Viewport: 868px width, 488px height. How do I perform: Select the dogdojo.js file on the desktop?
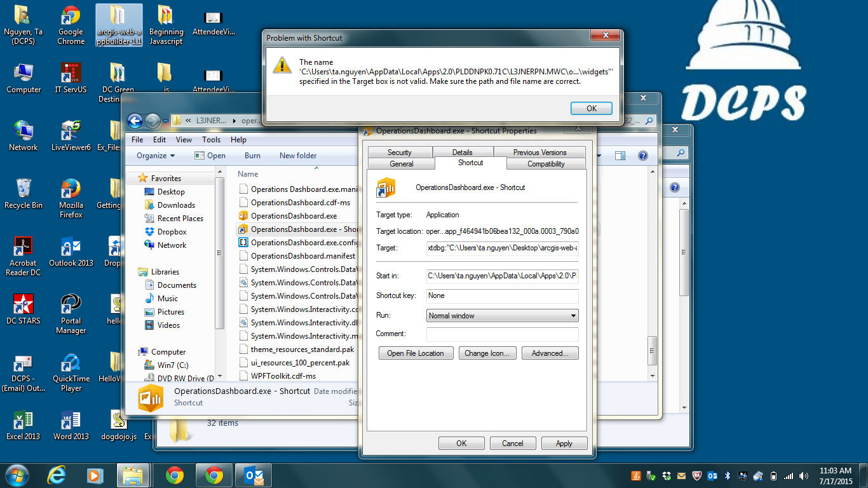coord(119,426)
